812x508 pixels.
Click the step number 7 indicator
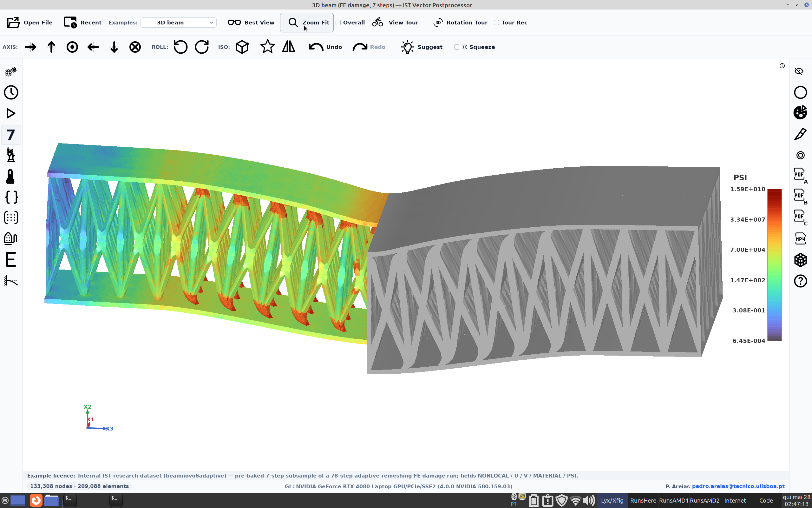coord(11,135)
